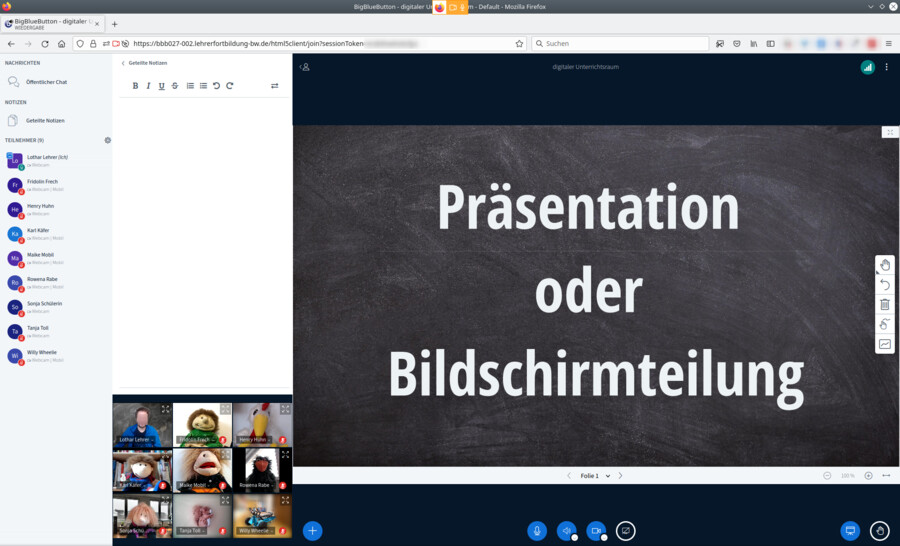This screenshot has width=900, height=546.
Task: Select the whiteboard pan hand tool
Action: 885,265
